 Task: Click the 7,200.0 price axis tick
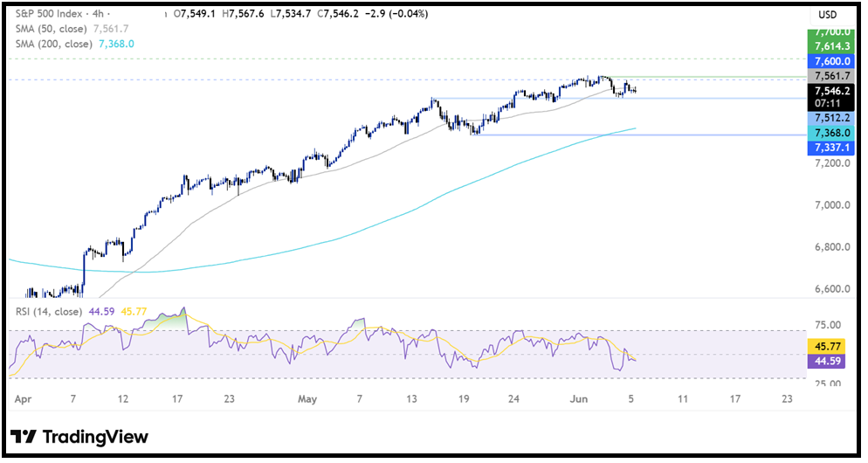tap(832, 163)
